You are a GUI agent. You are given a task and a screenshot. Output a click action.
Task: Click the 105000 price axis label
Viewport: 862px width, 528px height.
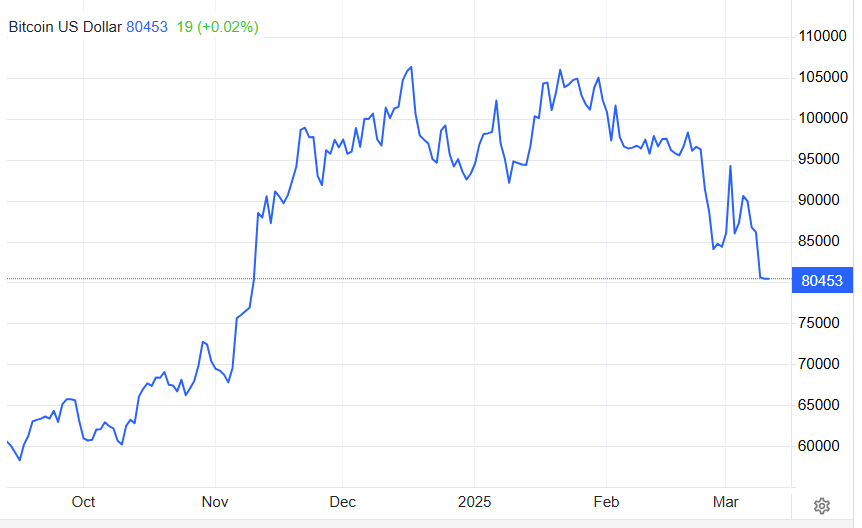823,77
